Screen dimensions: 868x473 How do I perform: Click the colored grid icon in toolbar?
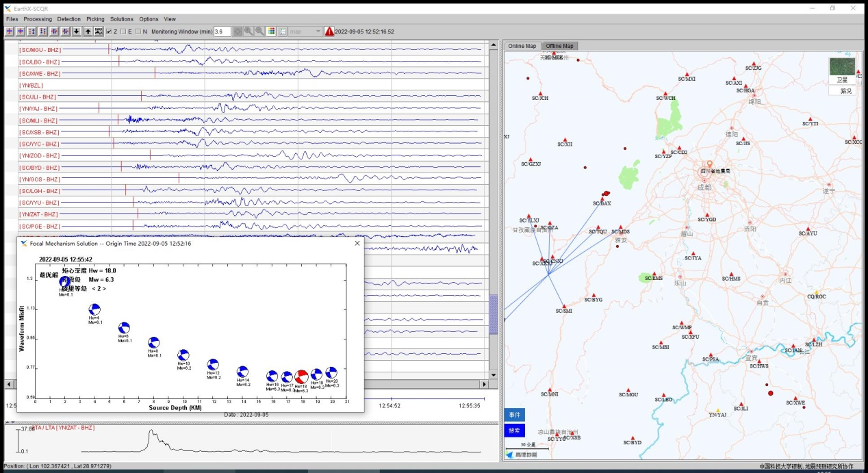[x=272, y=31]
